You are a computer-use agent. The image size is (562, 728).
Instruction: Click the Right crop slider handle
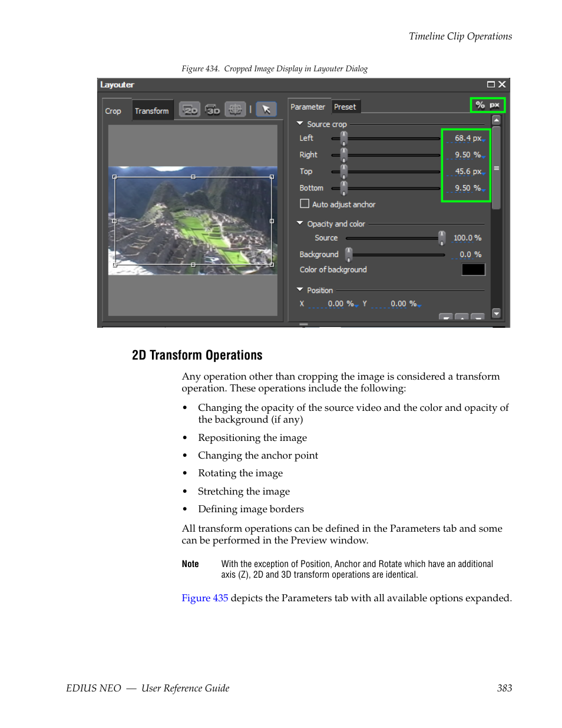(344, 154)
